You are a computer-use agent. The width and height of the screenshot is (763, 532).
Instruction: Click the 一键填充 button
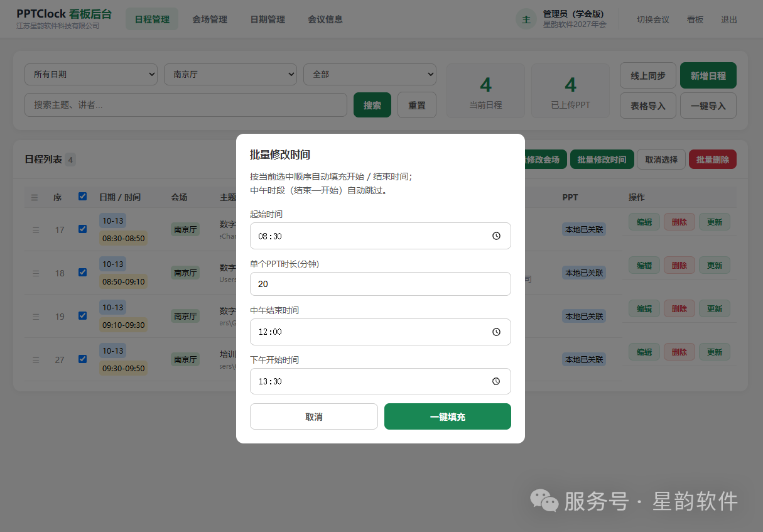[448, 416]
